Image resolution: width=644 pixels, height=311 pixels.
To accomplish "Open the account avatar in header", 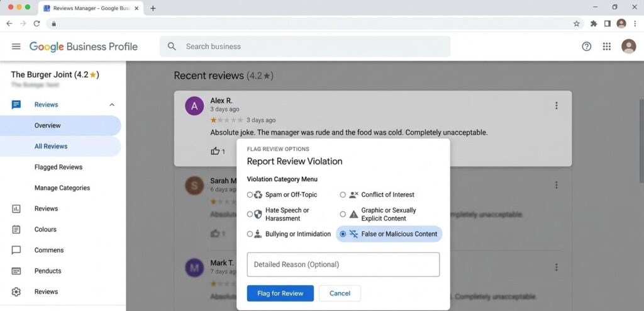I will tap(628, 47).
